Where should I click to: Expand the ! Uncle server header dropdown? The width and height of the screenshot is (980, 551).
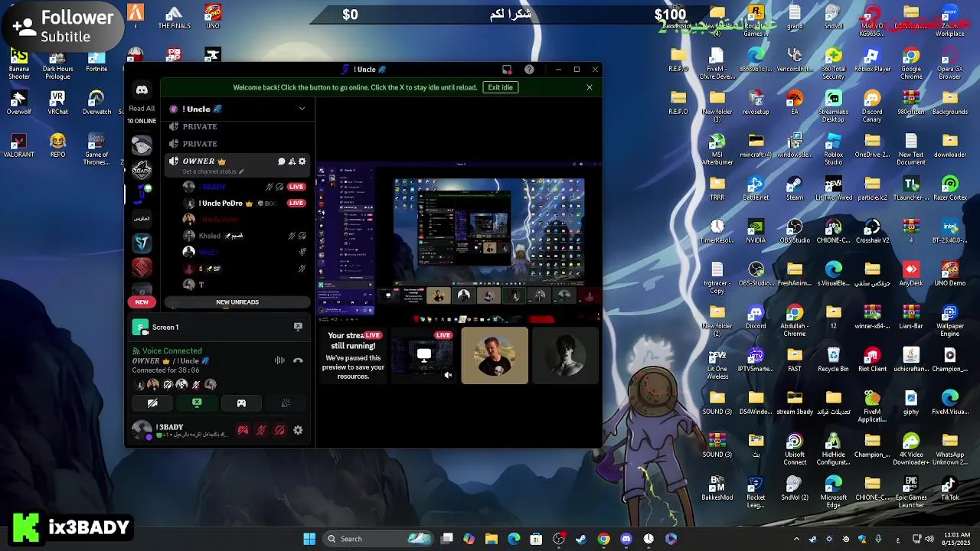302,109
